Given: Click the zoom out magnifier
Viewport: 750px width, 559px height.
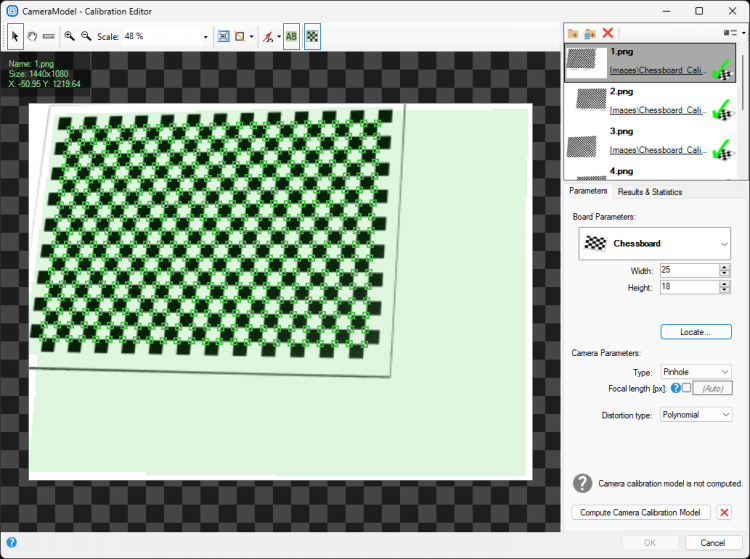Looking at the screenshot, I should click(x=86, y=36).
